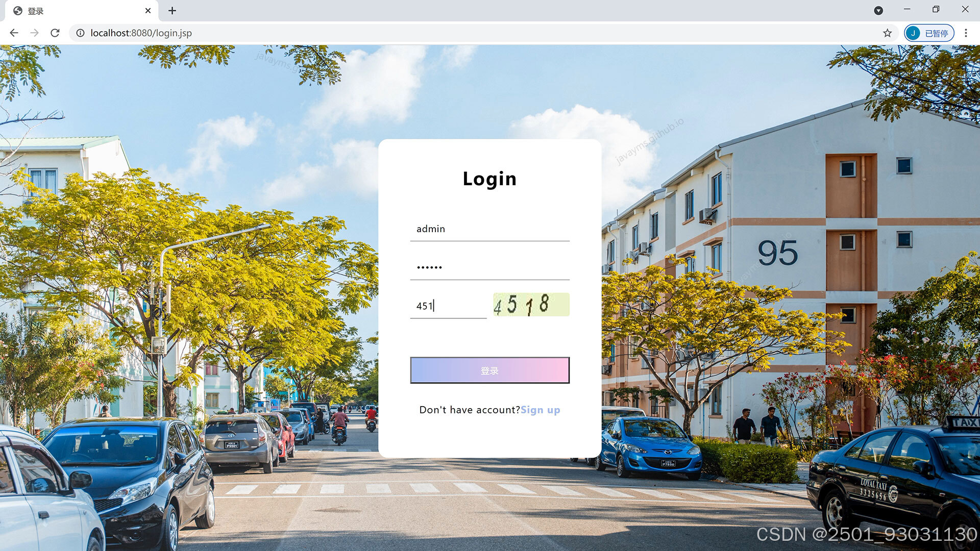Restore down the browser window

(x=936, y=10)
